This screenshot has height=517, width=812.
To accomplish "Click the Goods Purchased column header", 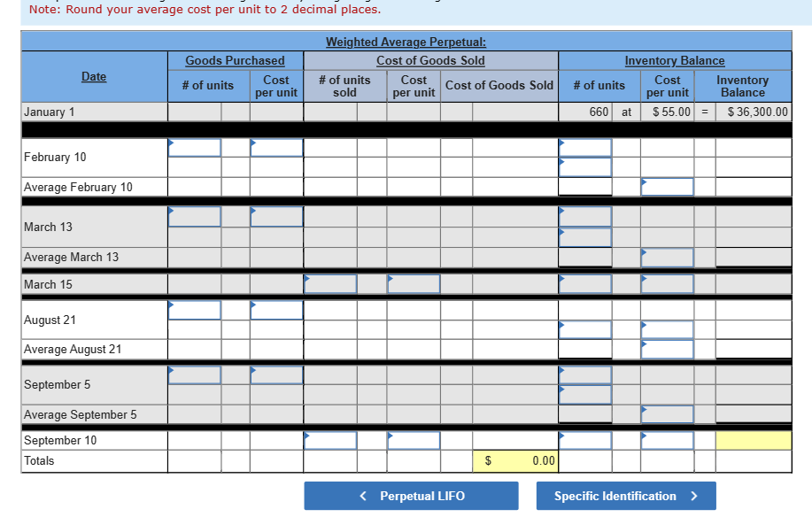I will [x=236, y=60].
